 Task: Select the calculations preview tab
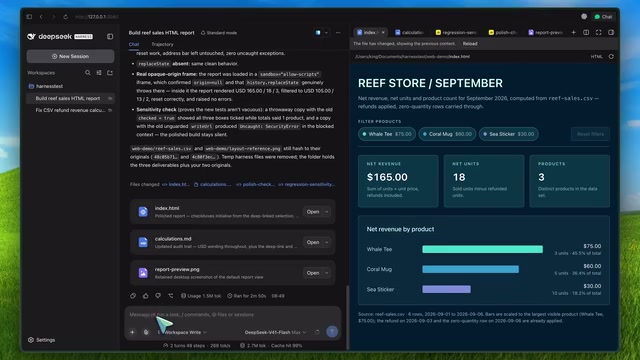pyautogui.click(x=410, y=32)
